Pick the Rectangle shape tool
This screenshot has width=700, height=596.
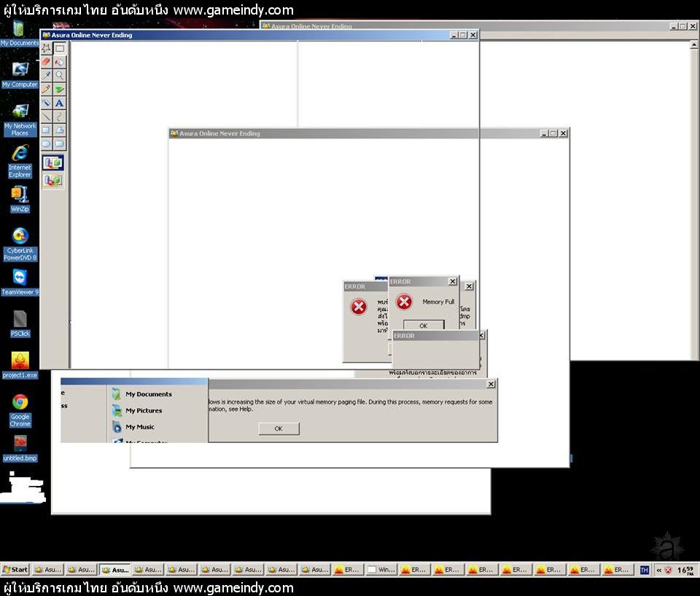tap(47, 130)
